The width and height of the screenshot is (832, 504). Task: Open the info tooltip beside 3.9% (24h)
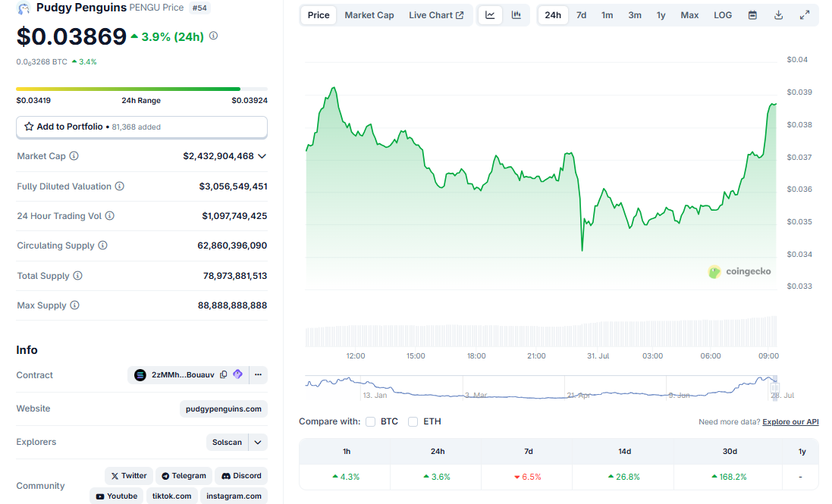(x=213, y=36)
